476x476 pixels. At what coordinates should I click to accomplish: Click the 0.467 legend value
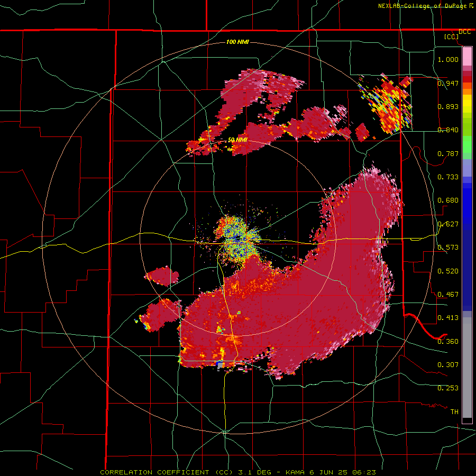pos(448,295)
